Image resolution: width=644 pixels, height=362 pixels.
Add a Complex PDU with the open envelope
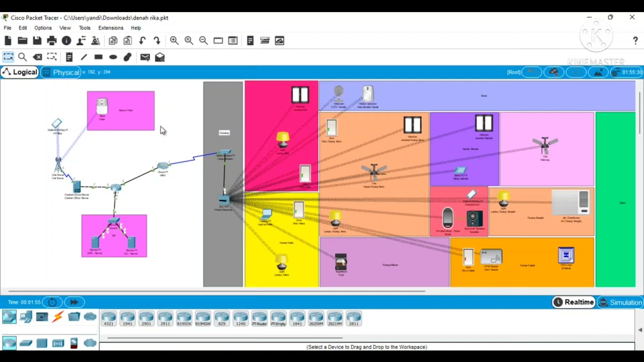160,57
